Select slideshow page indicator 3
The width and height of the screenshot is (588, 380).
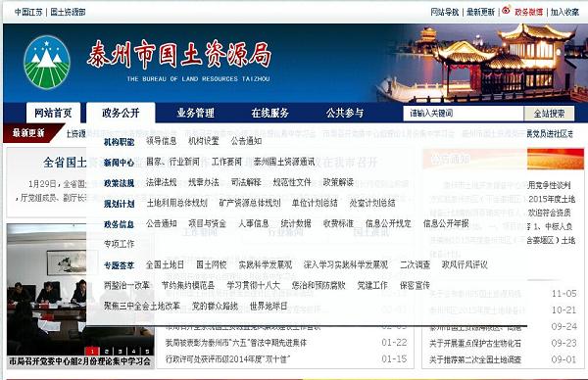point(120,352)
